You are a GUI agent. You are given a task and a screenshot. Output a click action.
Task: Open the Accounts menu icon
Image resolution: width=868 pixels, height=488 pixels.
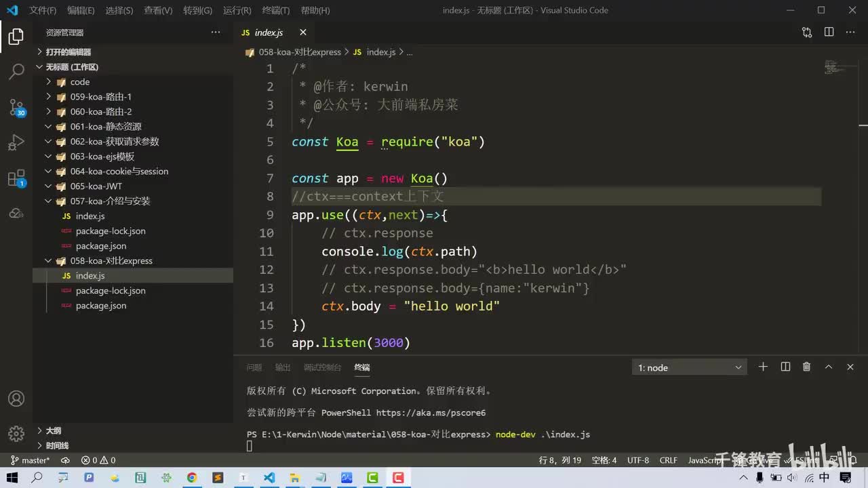click(16, 399)
